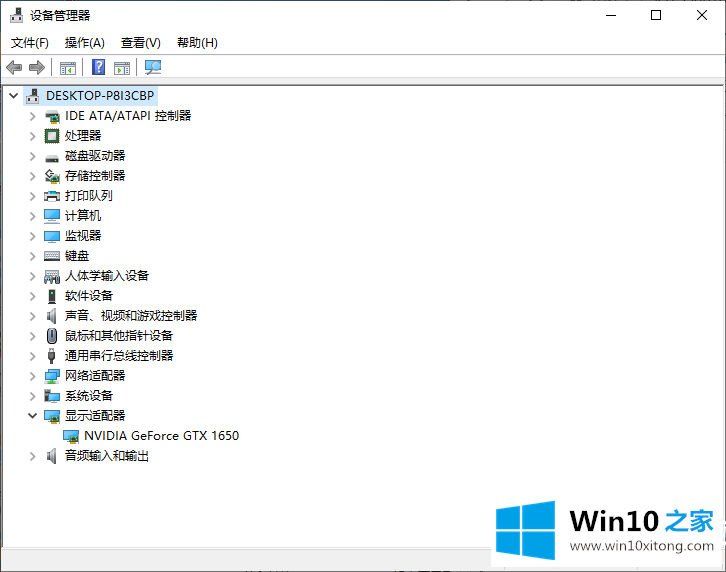Expand the 键盘 node

click(x=32, y=256)
